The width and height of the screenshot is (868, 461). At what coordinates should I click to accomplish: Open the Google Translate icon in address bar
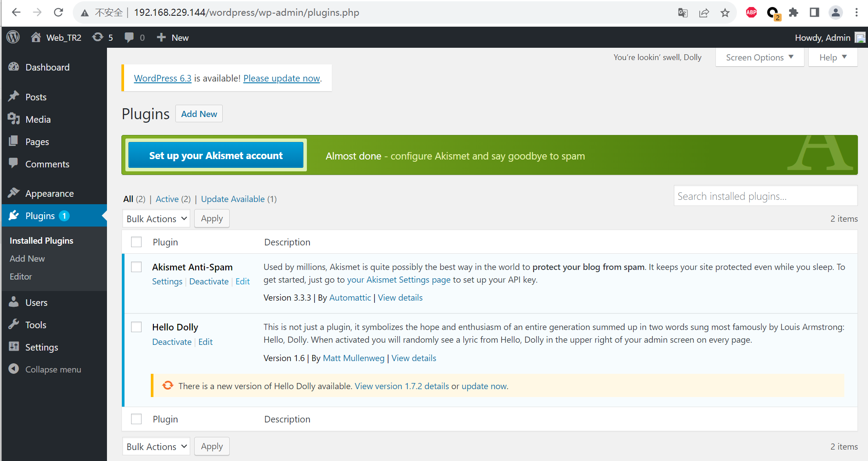click(x=683, y=13)
